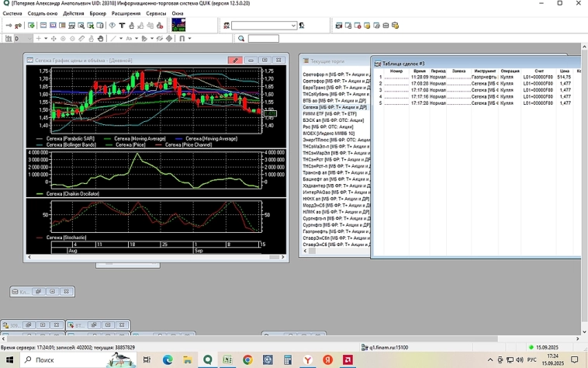The width and height of the screenshot is (588, 368).
Task: Click the toolbar search input field
Action: coord(263,38)
